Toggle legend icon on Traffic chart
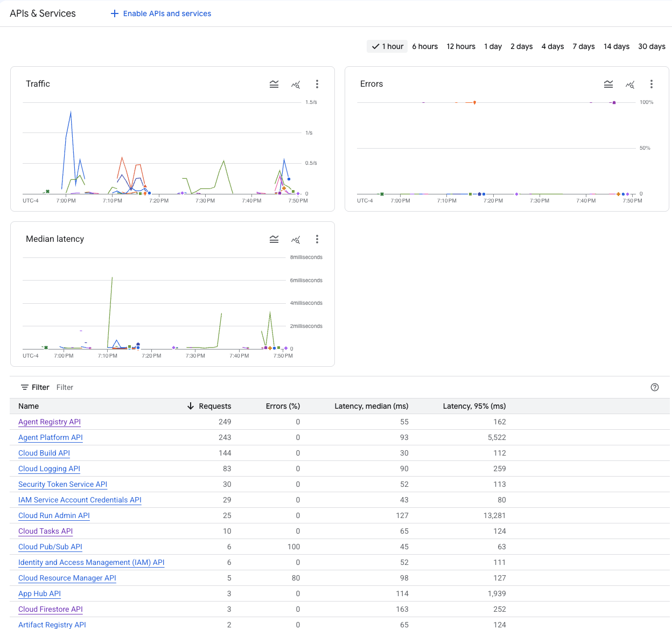This screenshot has height=629, width=672. click(x=274, y=84)
